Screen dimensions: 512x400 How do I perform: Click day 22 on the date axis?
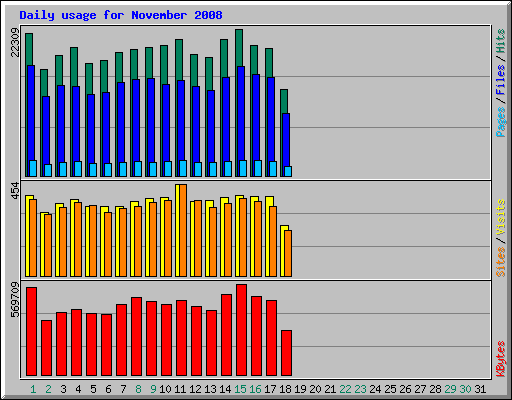pos(345,389)
